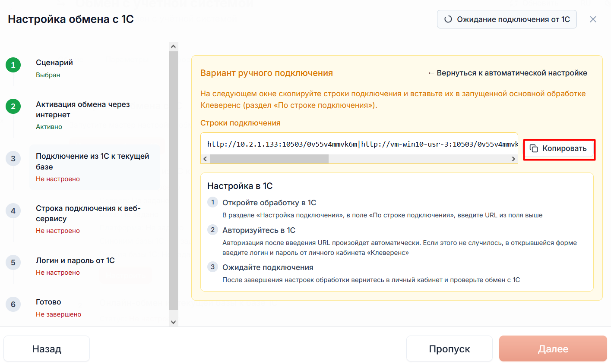Click the step 5 numbered circle
Screen dimensions: 611x364
point(13,263)
